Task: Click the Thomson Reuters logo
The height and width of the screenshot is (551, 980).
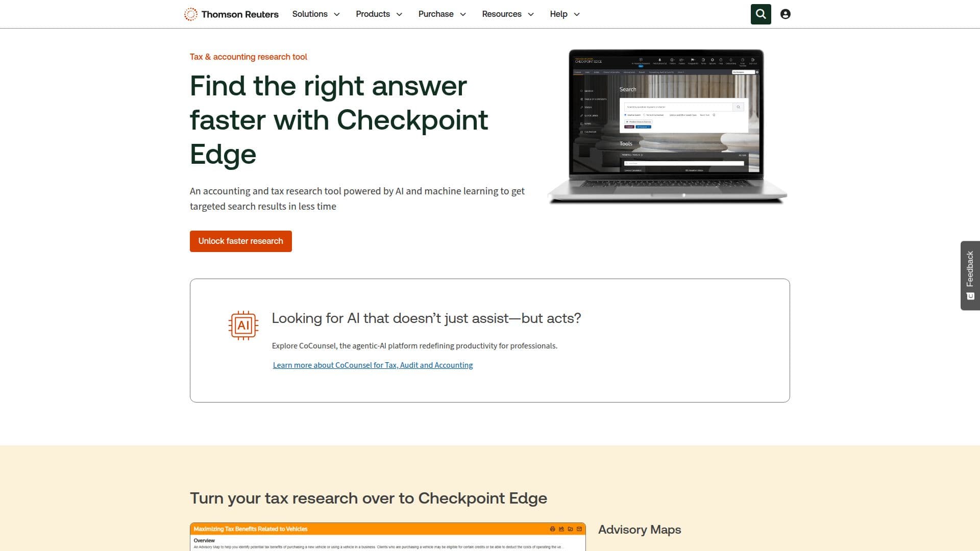Action: pyautogui.click(x=231, y=14)
